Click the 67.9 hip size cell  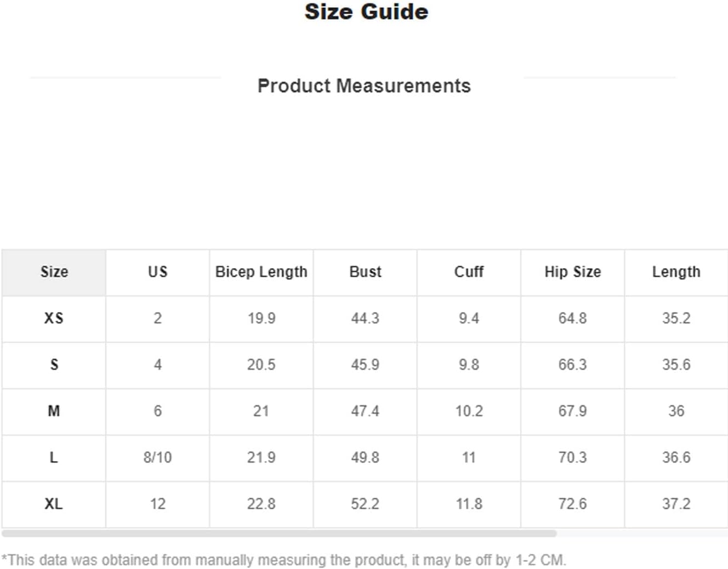pos(572,412)
